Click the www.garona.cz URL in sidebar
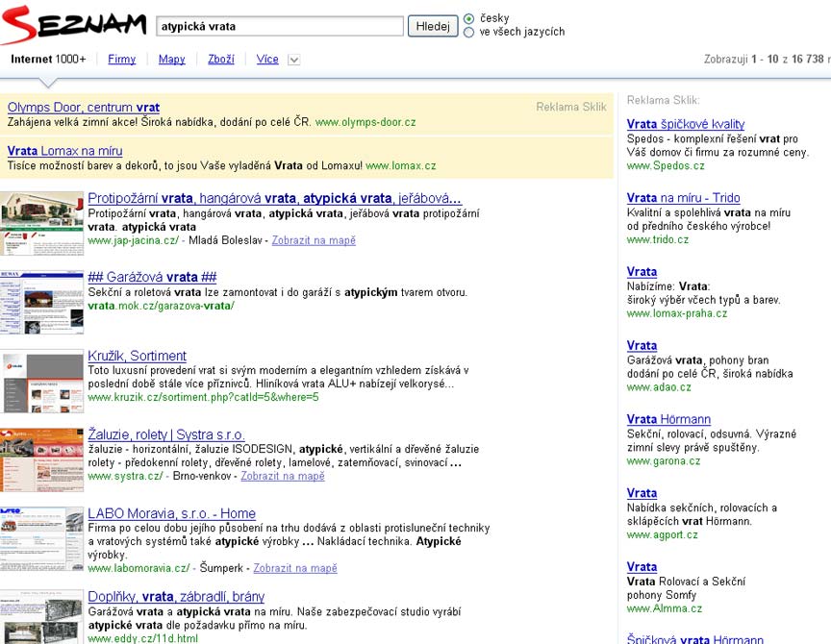This screenshot has width=831, height=644. coord(664,461)
